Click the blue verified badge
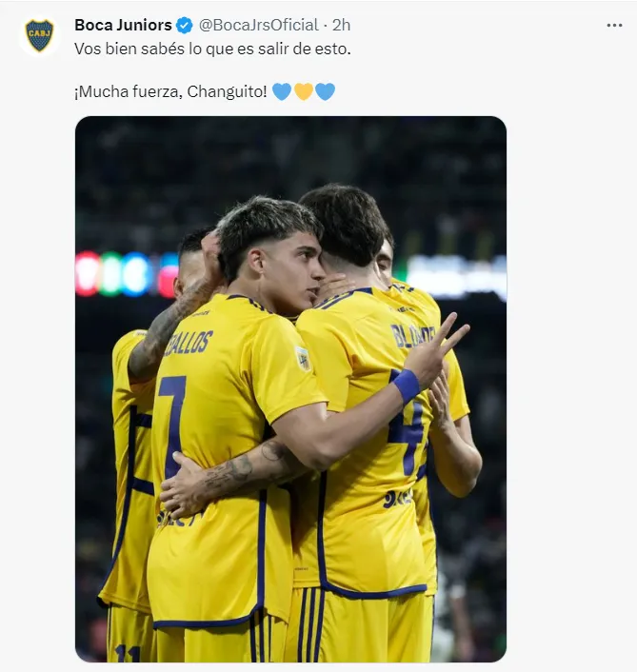 [x=185, y=26]
